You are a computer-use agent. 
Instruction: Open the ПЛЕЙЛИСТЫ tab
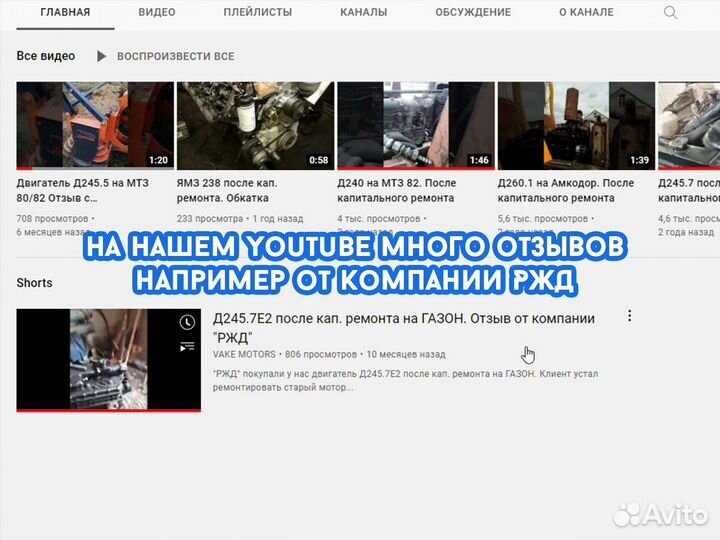click(x=258, y=12)
